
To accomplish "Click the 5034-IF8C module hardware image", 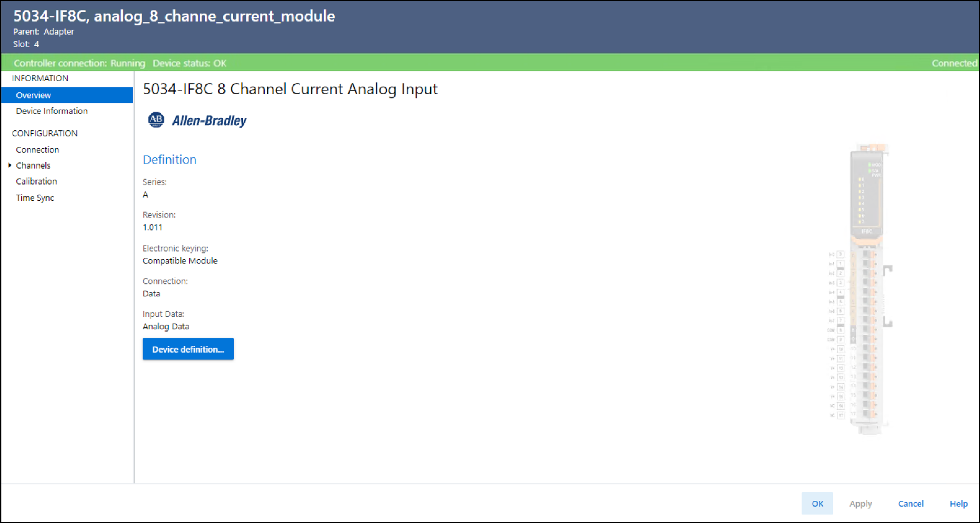I will 866,289.
